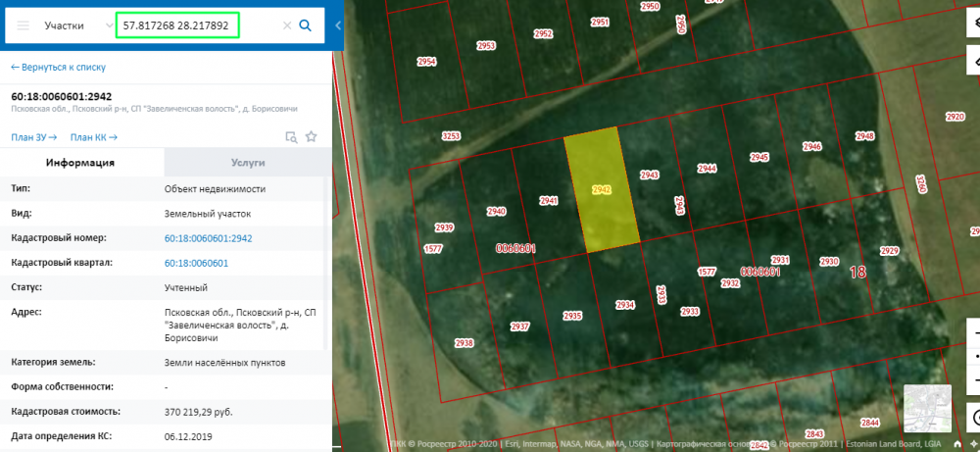Switch to the Услуги tab
The width and height of the screenshot is (980, 452).
tap(248, 163)
